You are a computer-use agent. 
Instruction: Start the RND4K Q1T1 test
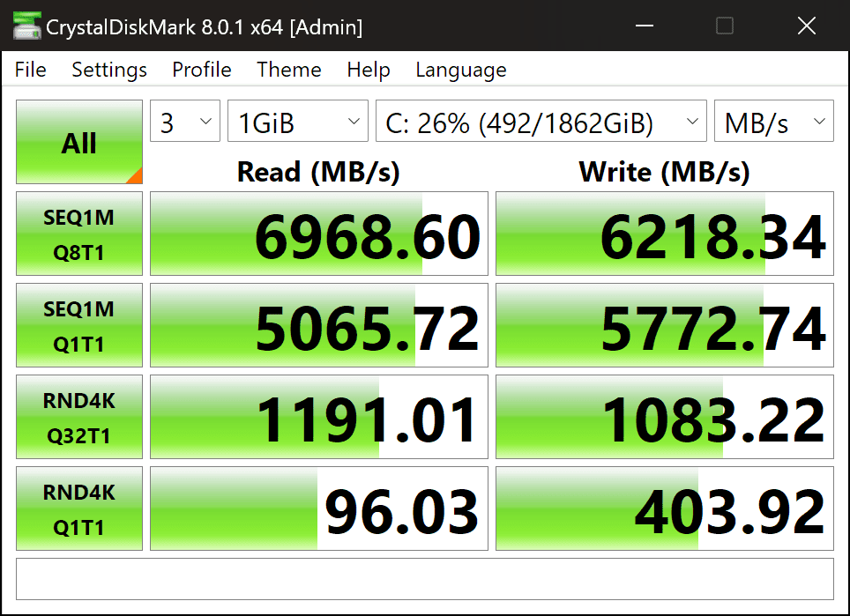click(79, 508)
